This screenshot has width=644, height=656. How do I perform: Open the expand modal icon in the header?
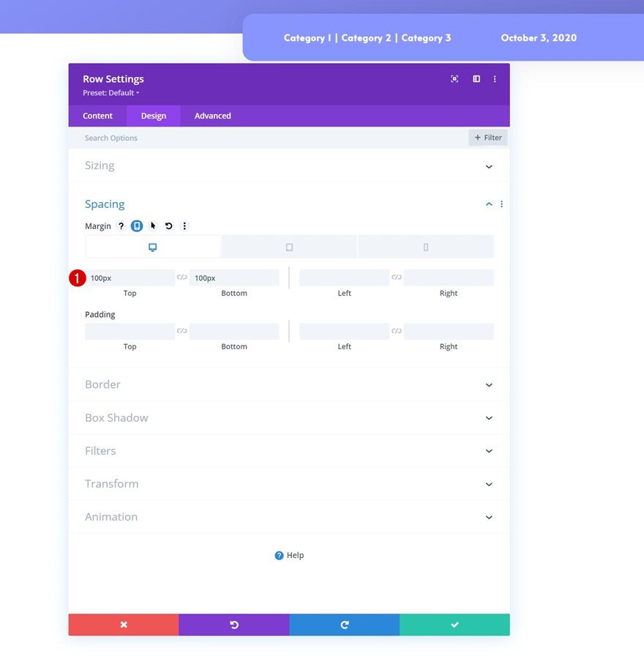[x=454, y=78]
